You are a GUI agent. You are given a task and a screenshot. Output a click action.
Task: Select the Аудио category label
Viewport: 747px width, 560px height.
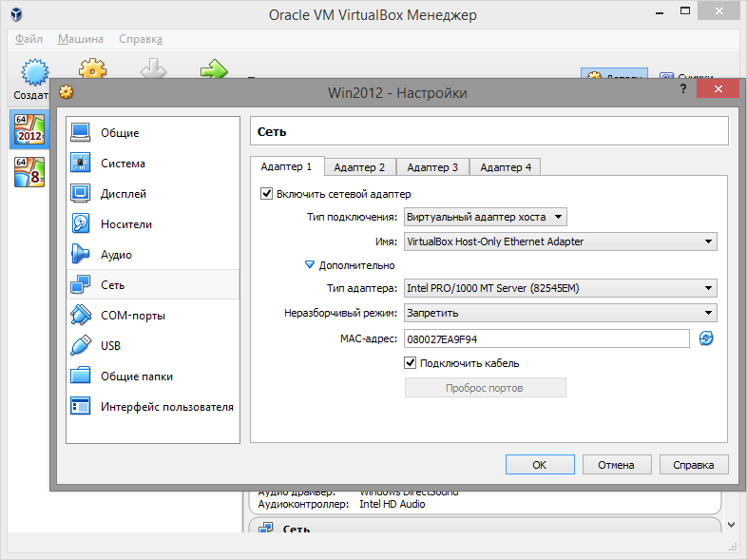tap(116, 255)
